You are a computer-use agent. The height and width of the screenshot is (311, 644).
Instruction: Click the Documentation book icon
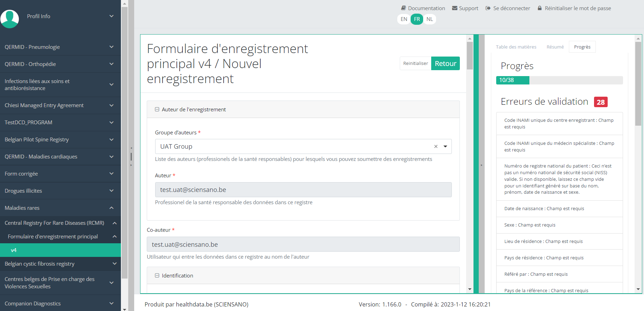(x=404, y=8)
